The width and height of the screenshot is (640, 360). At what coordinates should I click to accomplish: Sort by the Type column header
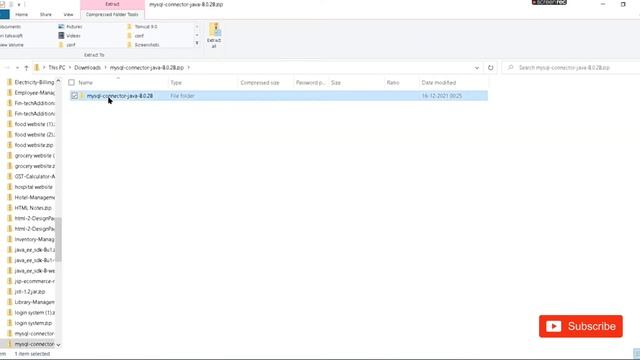[203, 82]
